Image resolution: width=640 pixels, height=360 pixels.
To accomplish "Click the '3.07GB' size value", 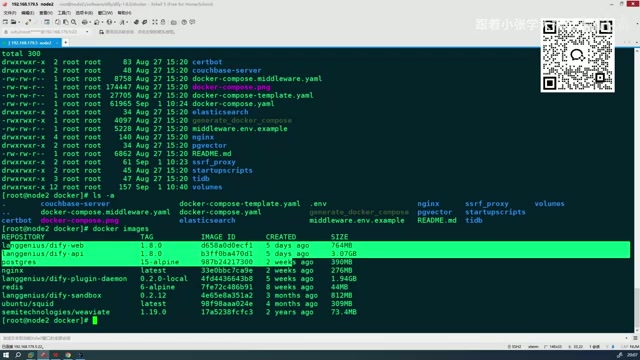I will (x=344, y=253).
